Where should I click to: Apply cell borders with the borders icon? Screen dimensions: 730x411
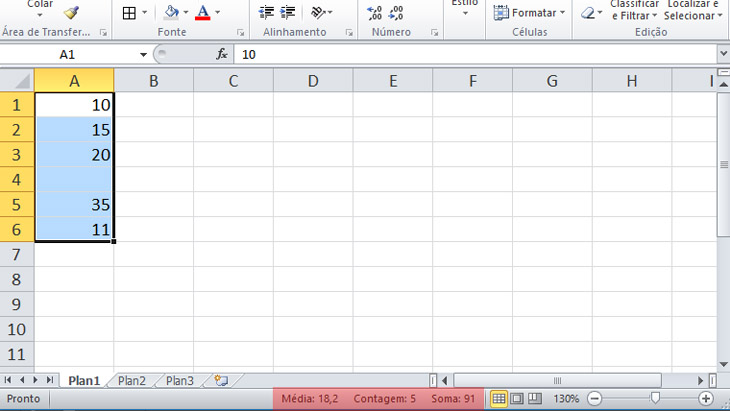[129, 13]
